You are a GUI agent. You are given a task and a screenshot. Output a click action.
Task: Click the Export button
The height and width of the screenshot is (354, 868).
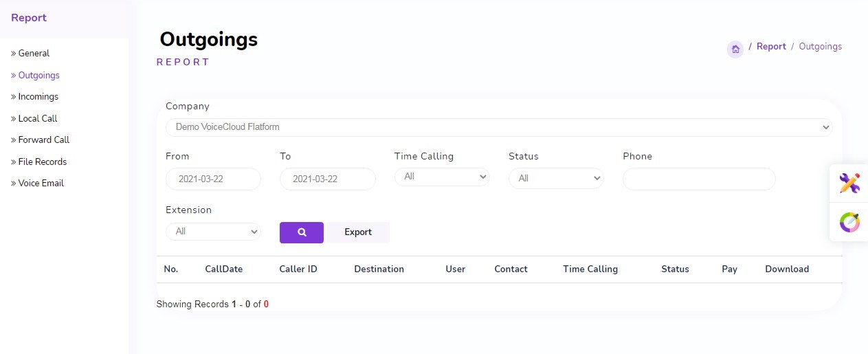pyautogui.click(x=358, y=232)
